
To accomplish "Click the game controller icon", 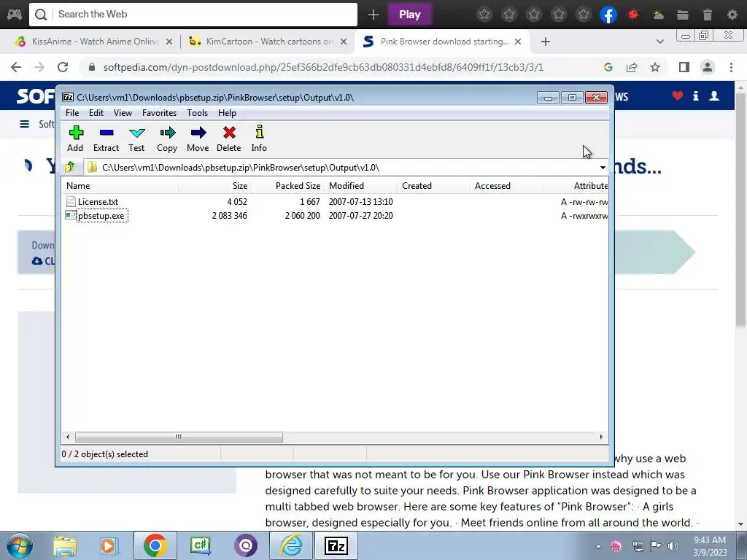I will tap(15, 15).
